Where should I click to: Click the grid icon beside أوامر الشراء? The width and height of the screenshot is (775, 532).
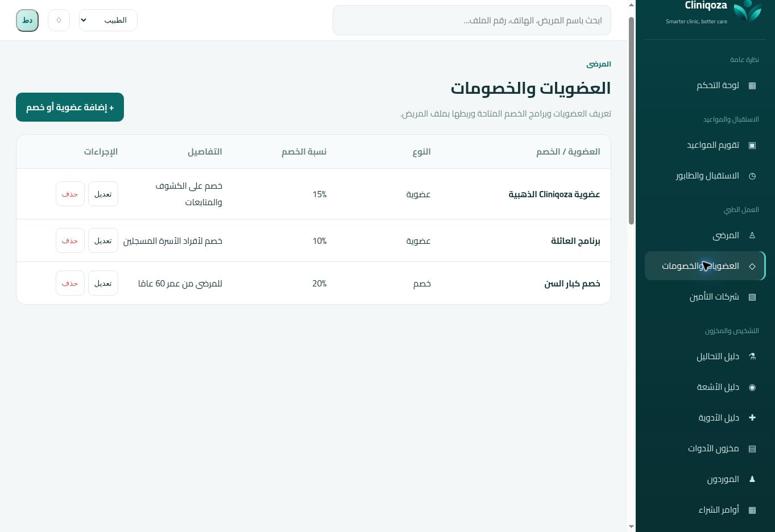click(x=752, y=510)
